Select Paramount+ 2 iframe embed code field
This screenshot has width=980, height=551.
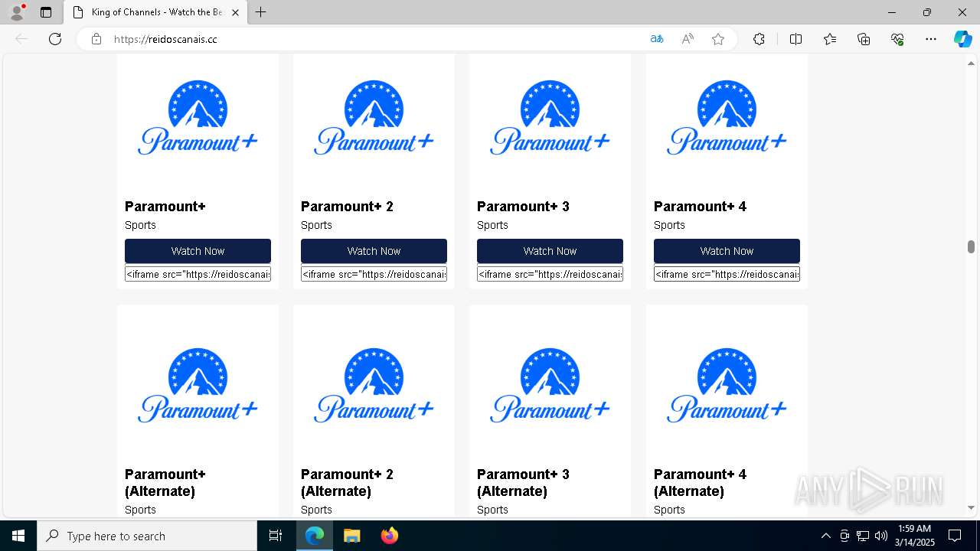[374, 274]
